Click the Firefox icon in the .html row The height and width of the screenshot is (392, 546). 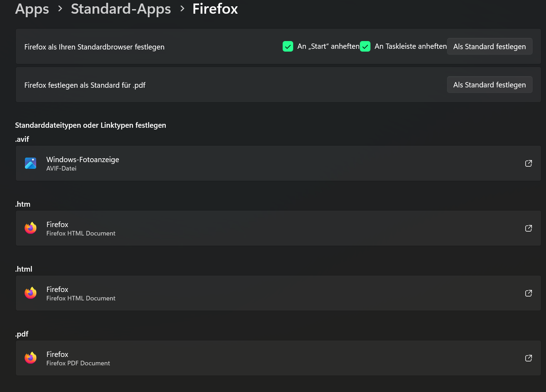tap(31, 293)
